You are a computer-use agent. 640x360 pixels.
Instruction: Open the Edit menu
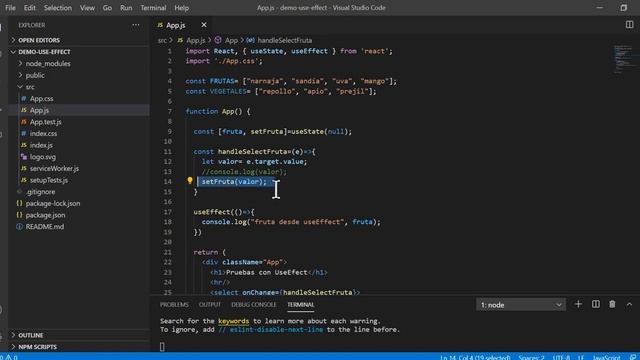point(29,8)
